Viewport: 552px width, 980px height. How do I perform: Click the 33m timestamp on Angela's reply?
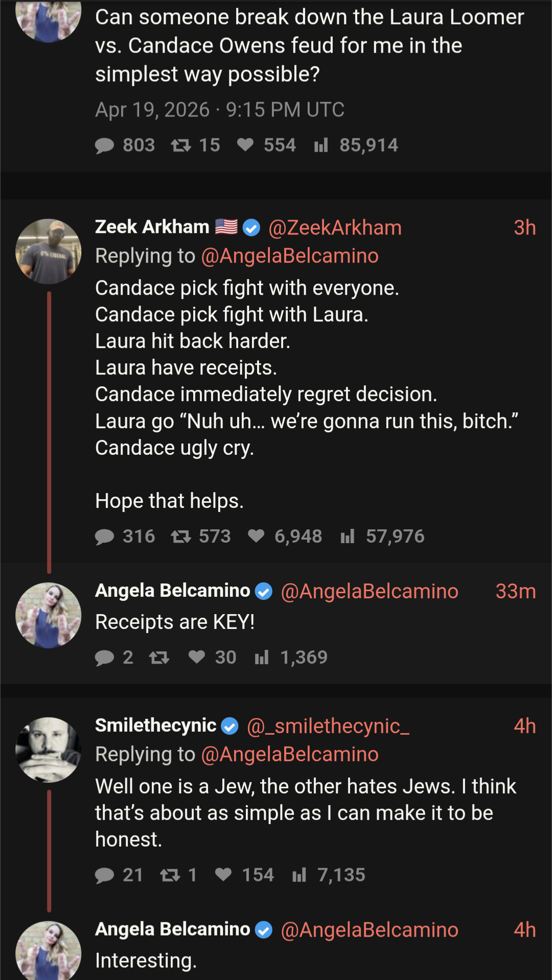515,591
